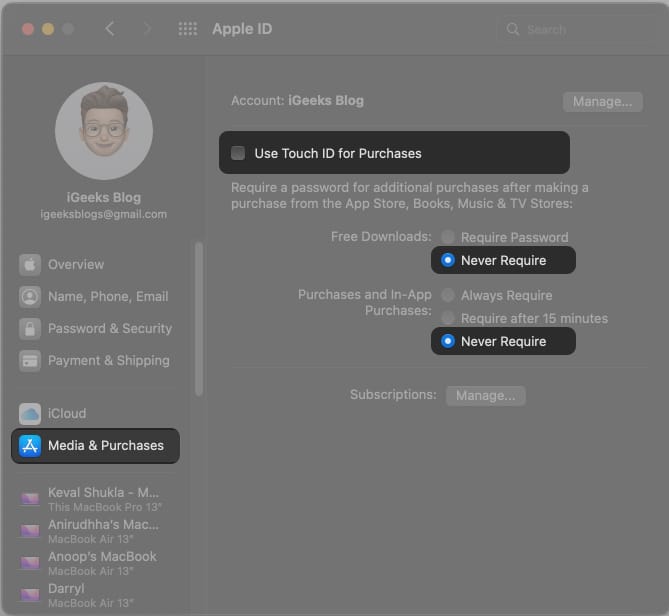
Task: Open Payment & Shipping section
Action: click(95, 360)
